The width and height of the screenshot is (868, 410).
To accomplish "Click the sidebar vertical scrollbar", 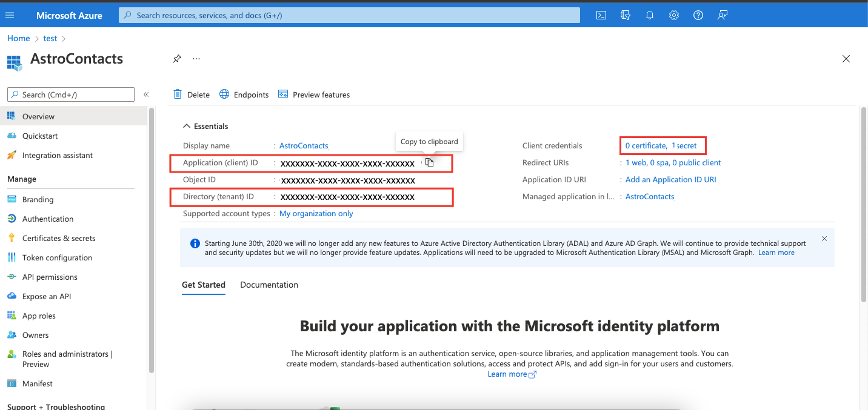I will click(x=152, y=241).
